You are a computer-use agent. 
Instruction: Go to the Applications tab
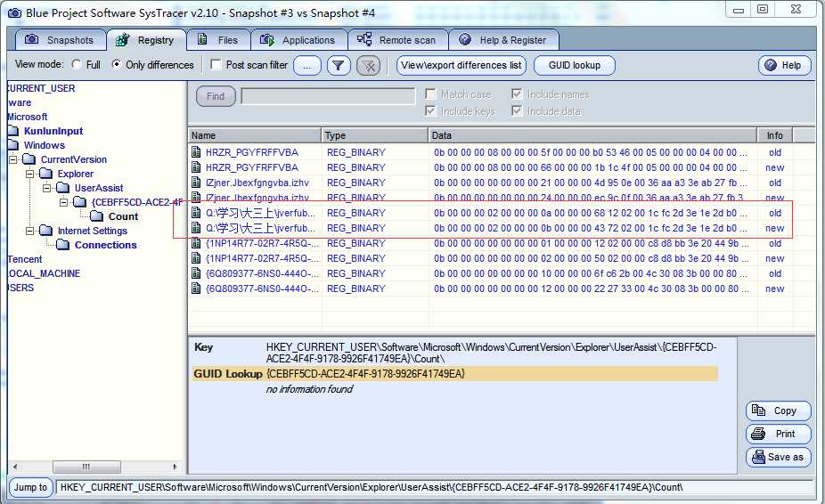[x=298, y=40]
